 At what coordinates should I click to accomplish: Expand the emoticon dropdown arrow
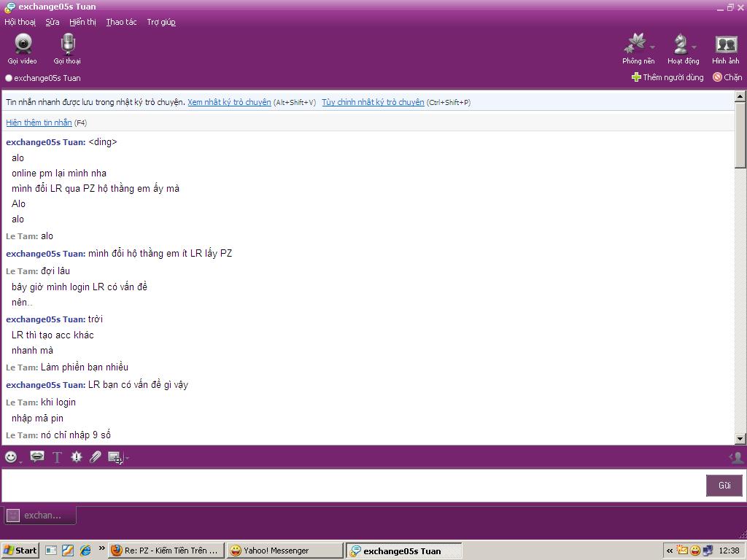[x=21, y=461]
